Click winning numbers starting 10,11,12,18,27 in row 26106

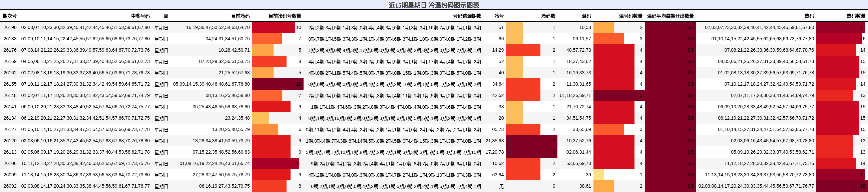pyautogui.click(x=86, y=163)
